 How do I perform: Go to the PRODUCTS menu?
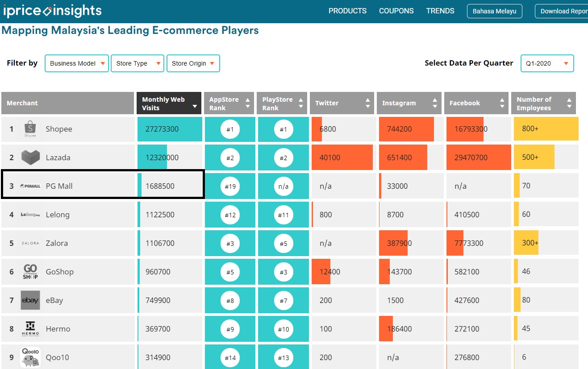point(347,11)
